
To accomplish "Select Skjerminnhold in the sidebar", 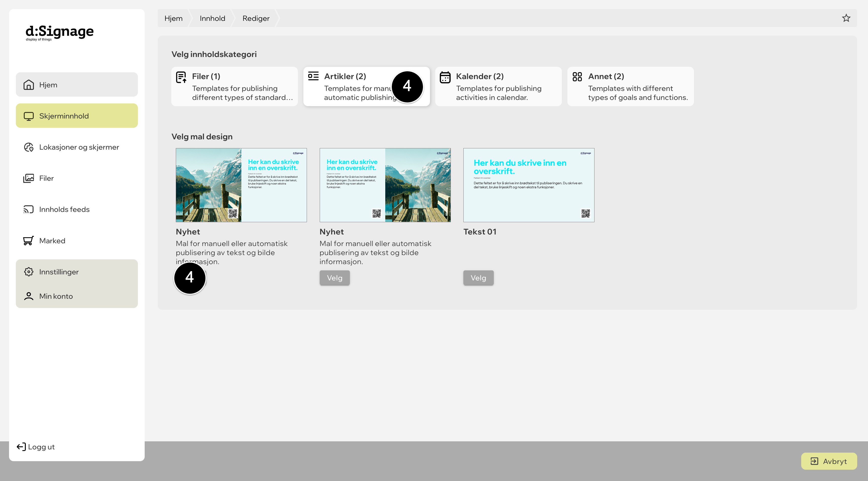I will click(x=77, y=116).
